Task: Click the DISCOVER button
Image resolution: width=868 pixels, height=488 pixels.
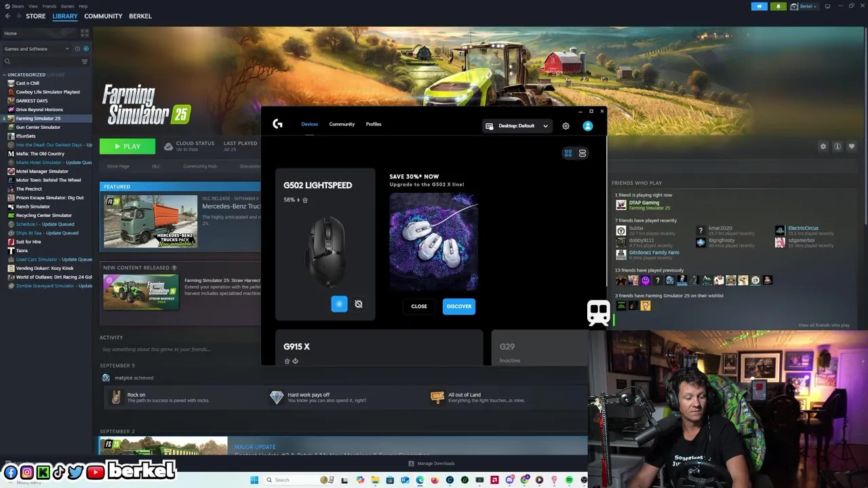Action: pyautogui.click(x=459, y=306)
